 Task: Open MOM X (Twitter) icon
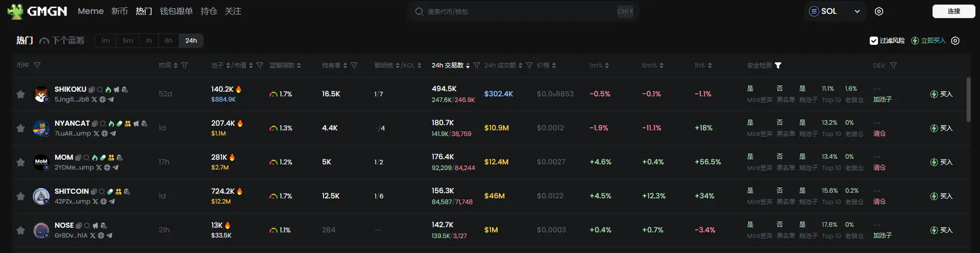(99, 167)
